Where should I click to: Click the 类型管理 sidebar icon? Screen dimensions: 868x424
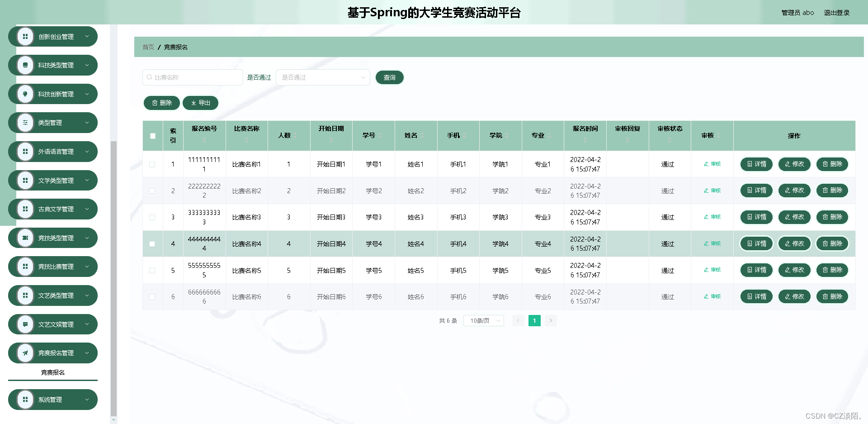[x=25, y=123]
